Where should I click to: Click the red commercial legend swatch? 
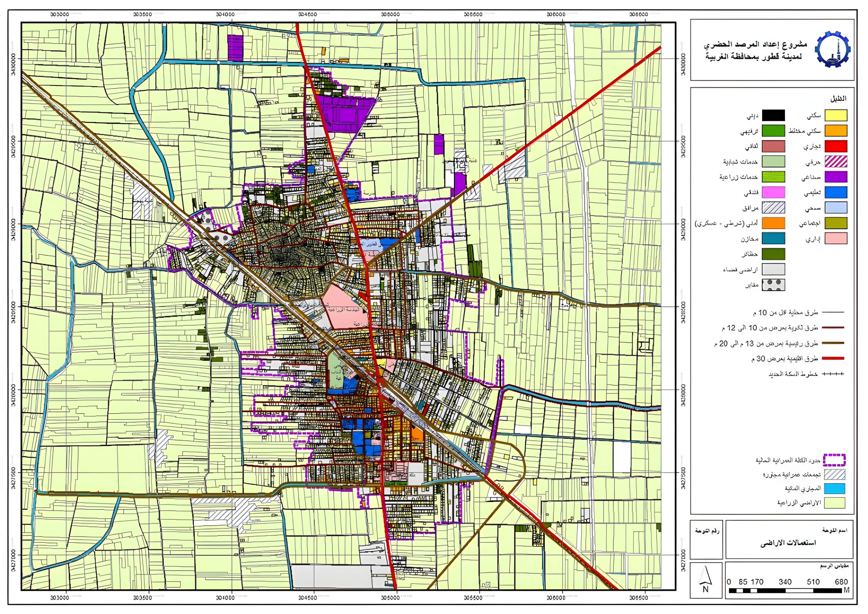(x=835, y=146)
